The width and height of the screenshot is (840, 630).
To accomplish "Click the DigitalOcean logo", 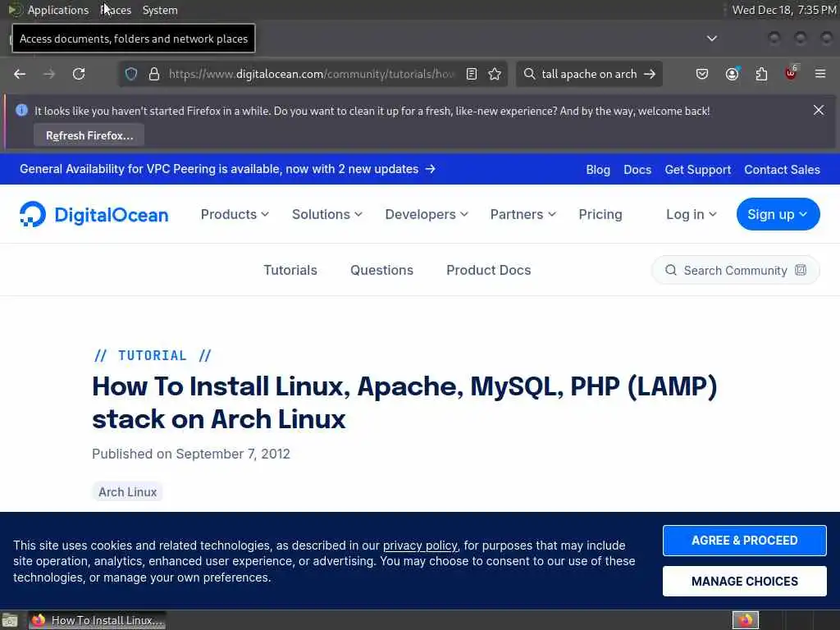I will coord(94,214).
